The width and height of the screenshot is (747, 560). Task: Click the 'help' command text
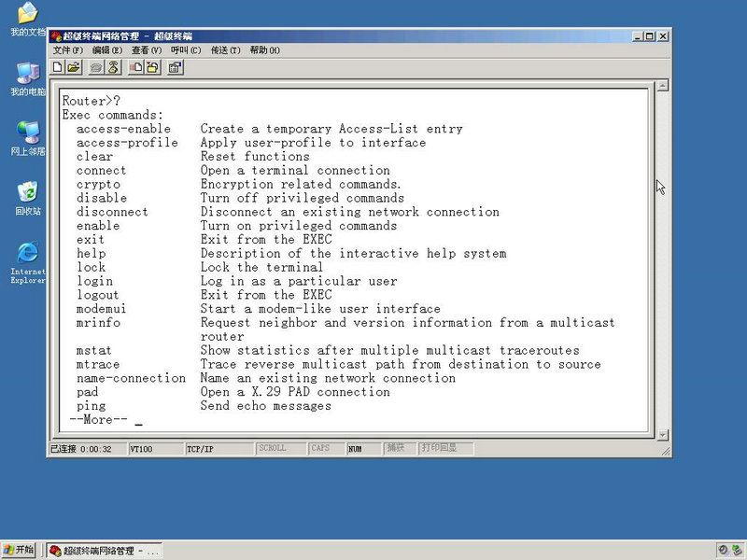pos(91,253)
